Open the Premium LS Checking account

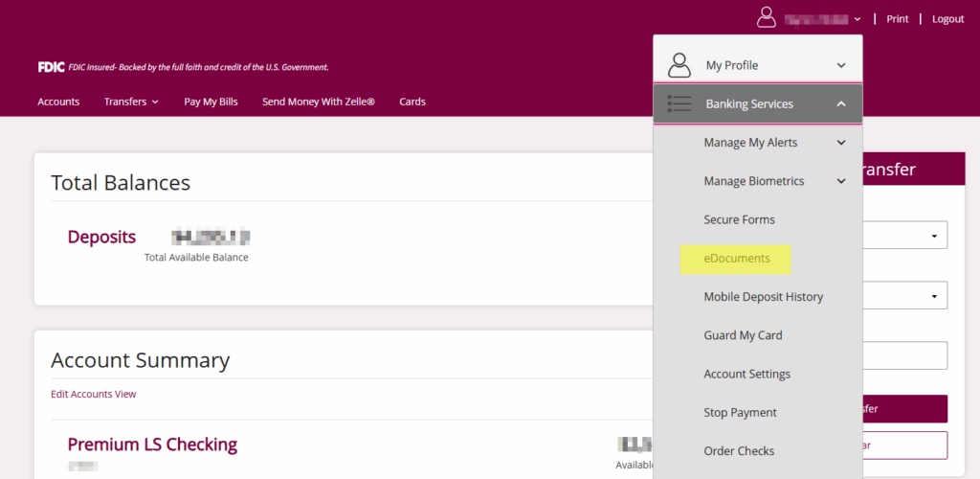click(x=152, y=444)
